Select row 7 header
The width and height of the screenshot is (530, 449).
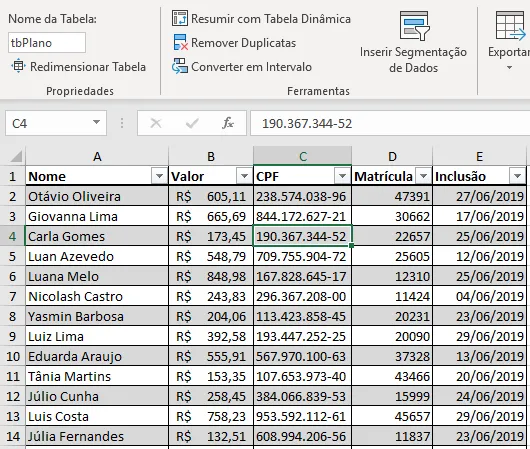tap(13, 296)
